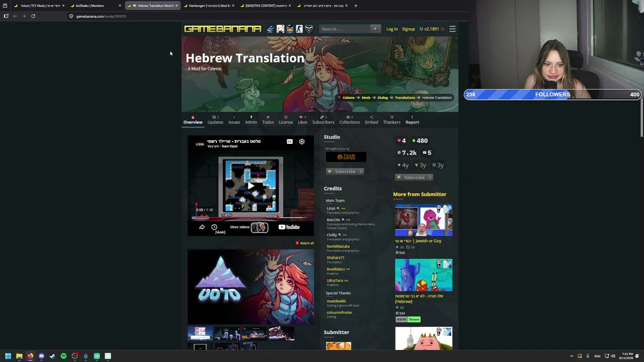Image resolution: width=644 pixels, height=362 pixels.
Task: Open the Jewish or Goy mod thumbnail
Action: pyautogui.click(x=424, y=220)
